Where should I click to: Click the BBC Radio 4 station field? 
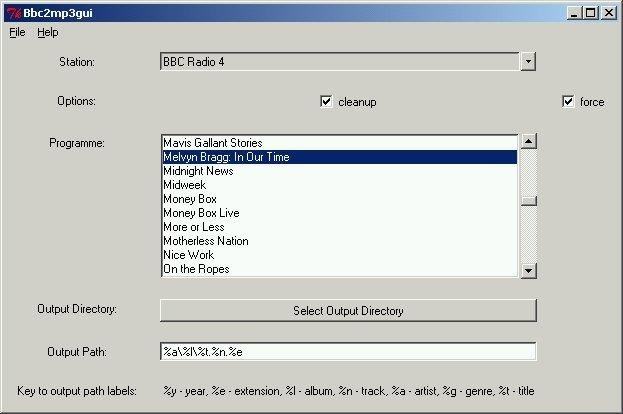[x=340, y=62]
